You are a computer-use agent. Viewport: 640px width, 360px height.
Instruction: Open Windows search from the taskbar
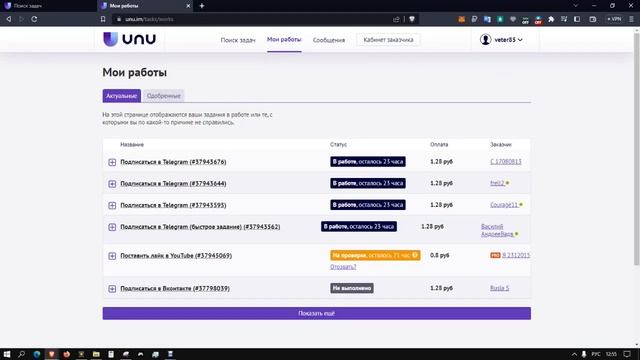coord(22,354)
